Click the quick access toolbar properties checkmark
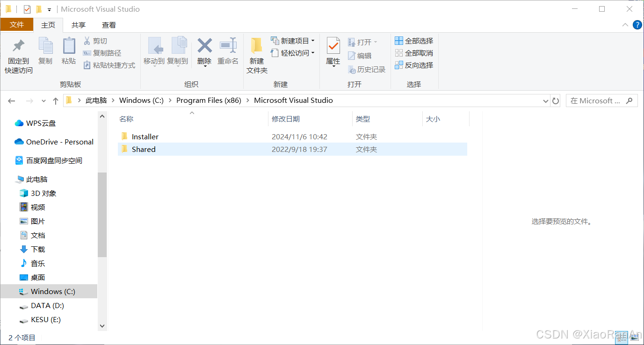 pos(27,9)
